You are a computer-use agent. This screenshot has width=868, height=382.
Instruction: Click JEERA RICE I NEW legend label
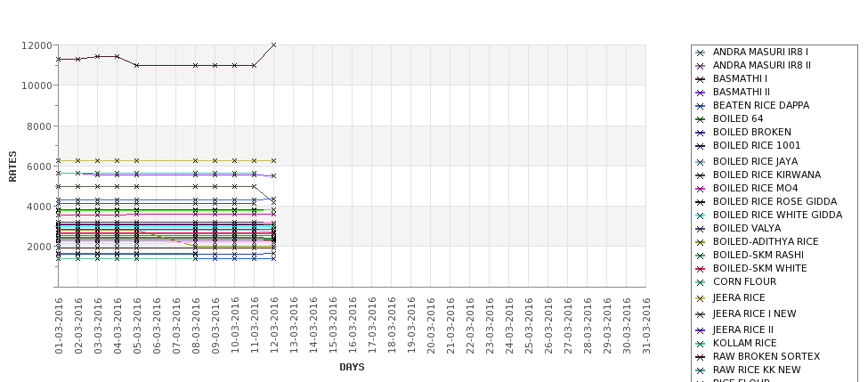[755, 313]
